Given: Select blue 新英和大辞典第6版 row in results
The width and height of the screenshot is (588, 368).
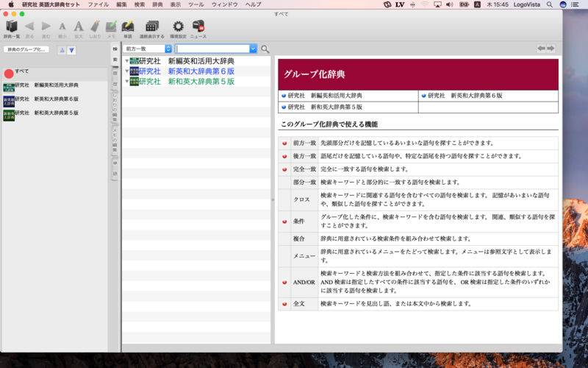Looking at the screenshot, I should click(196, 71).
